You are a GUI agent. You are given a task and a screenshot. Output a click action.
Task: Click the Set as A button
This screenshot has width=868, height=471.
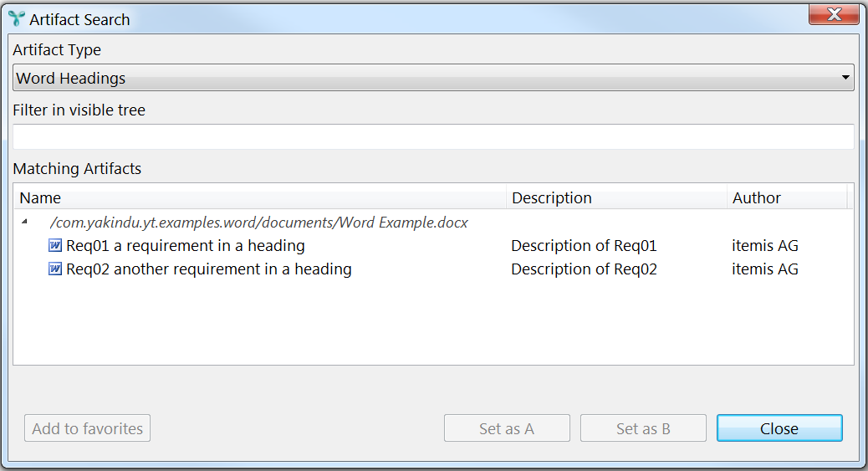coord(507,428)
